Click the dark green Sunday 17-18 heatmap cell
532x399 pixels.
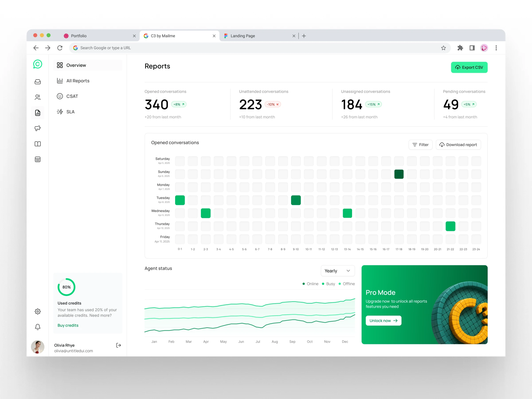point(399,174)
